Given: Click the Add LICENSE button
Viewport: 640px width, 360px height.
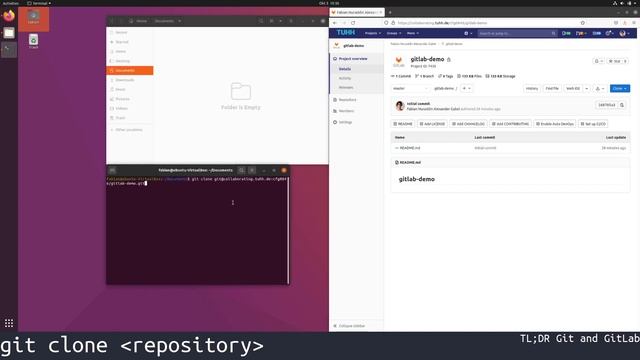Looking at the screenshot, I should coord(432,124).
